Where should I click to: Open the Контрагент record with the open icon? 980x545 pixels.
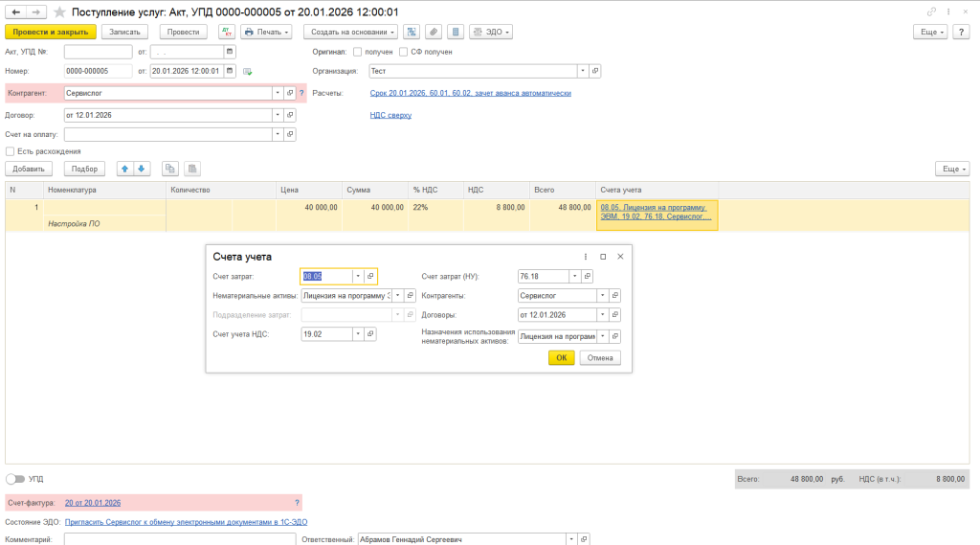click(x=290, y=93)
